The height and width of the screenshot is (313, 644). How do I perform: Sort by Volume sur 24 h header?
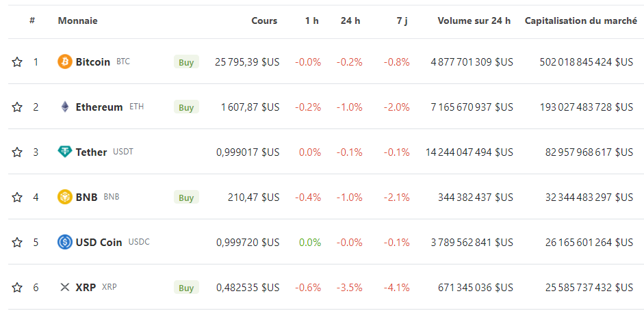(x=474, y=21)
